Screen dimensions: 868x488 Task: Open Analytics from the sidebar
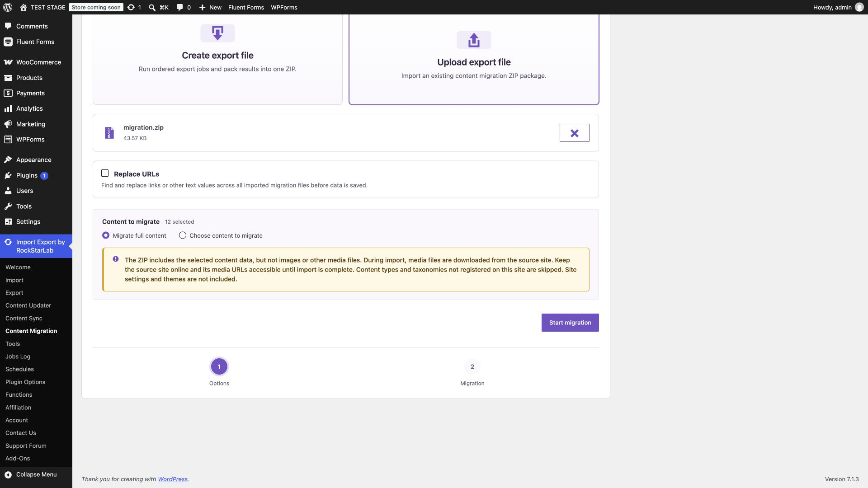pos(36,108)
